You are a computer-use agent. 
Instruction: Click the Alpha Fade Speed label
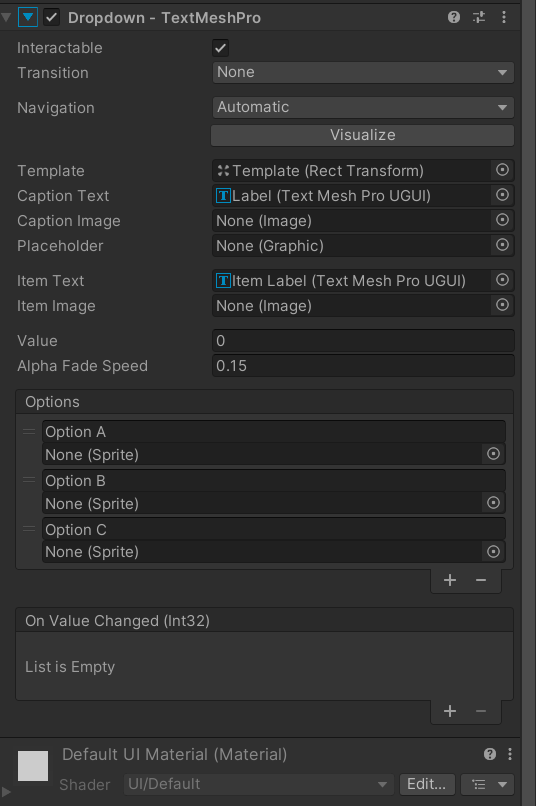pos(82,366)
